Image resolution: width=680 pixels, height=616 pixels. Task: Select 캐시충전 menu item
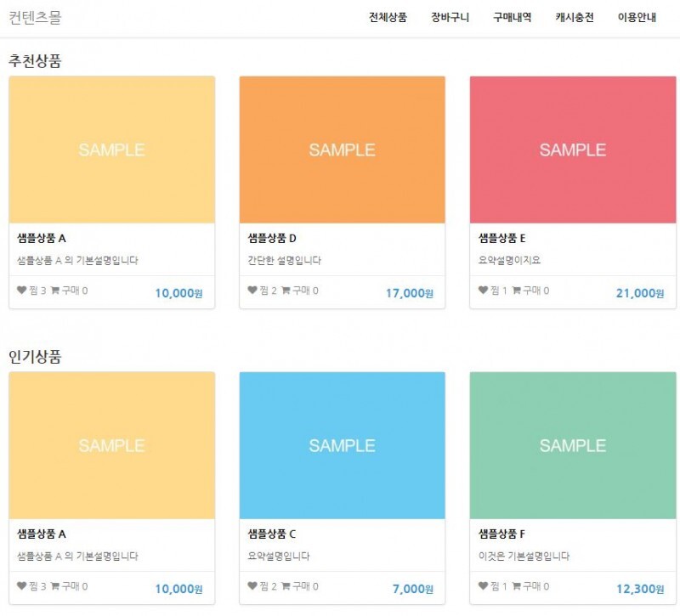click(575, 17)
